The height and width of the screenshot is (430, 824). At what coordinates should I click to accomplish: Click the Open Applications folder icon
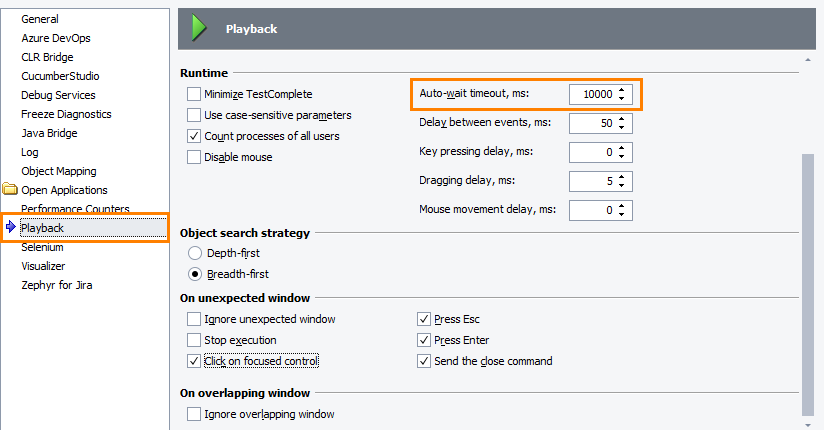[x=10, y=190]
